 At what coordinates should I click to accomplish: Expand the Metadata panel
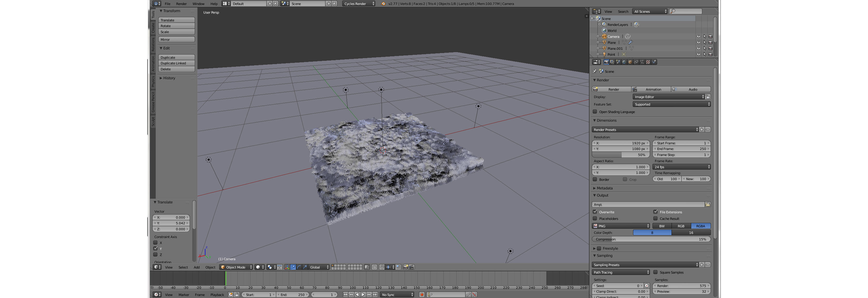click(x=605, y=188)
